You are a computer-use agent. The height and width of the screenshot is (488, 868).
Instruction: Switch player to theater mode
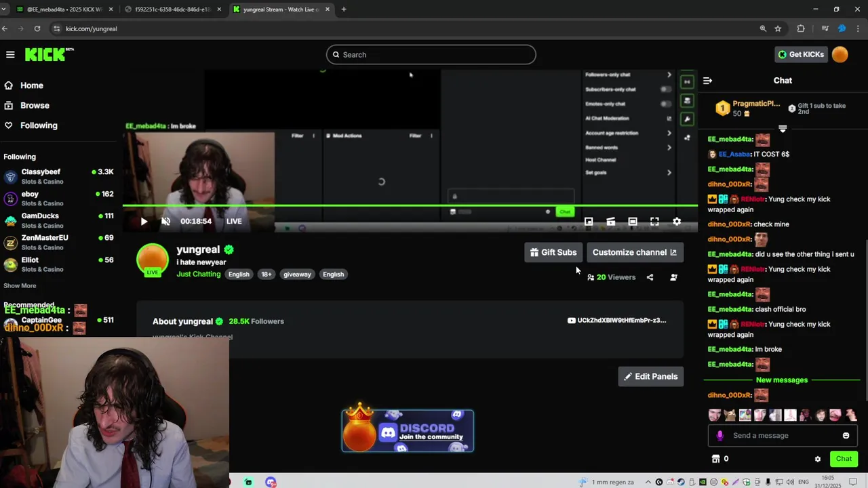pos(632,222)
